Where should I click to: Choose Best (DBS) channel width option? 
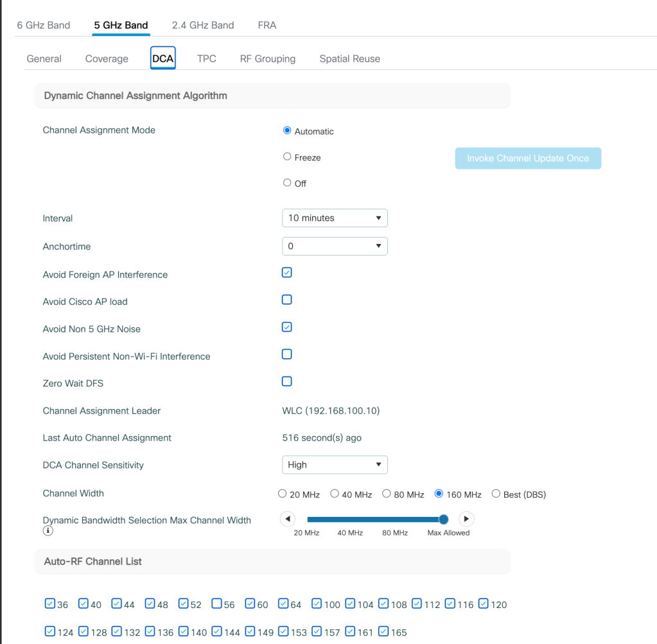click(496, 494)
